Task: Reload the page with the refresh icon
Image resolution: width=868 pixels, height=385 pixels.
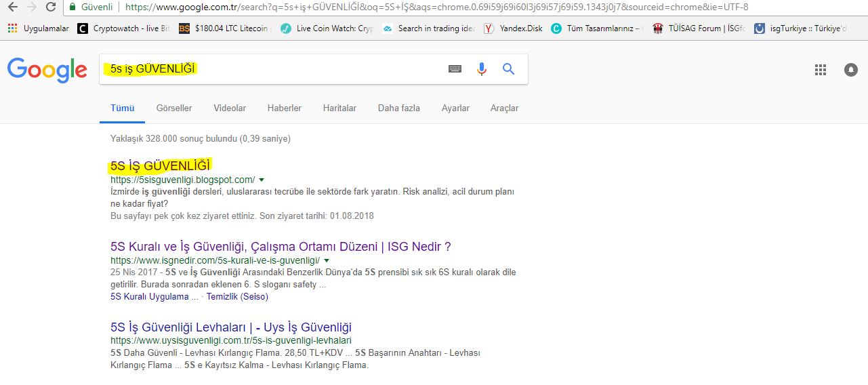Action: coord(51,7)
